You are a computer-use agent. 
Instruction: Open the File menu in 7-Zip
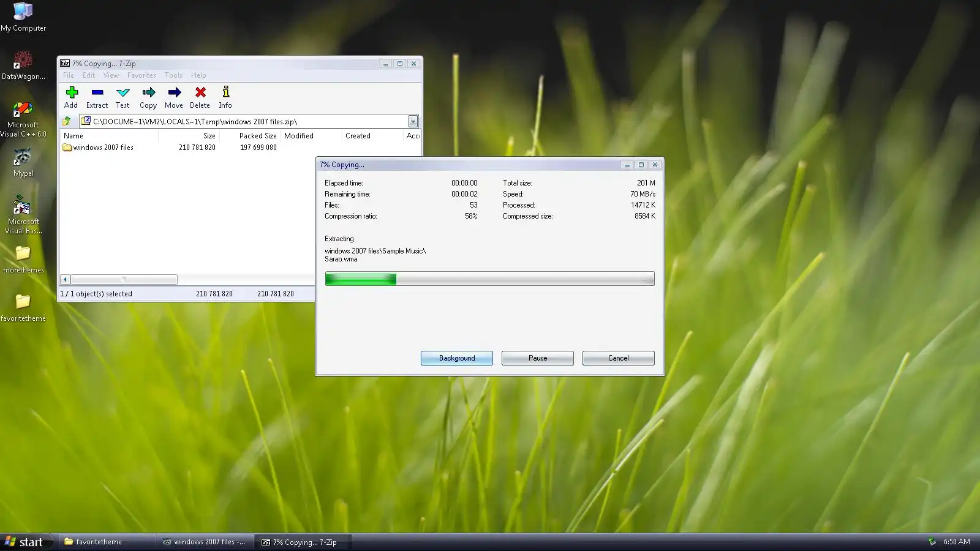click(69, 75)
